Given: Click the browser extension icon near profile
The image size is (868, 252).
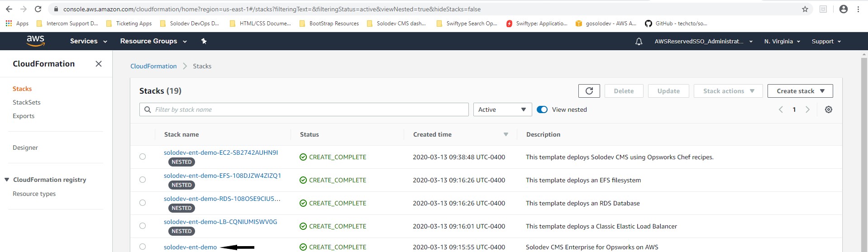Looking at the screenshot, I should (x=823, y=9).
